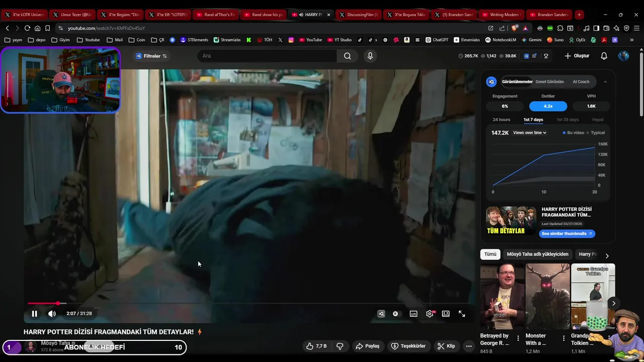Toggle the Bu video chart legend
Viewport: 644px width, 362px height.
pyautogui.click(x=574, y=133)
